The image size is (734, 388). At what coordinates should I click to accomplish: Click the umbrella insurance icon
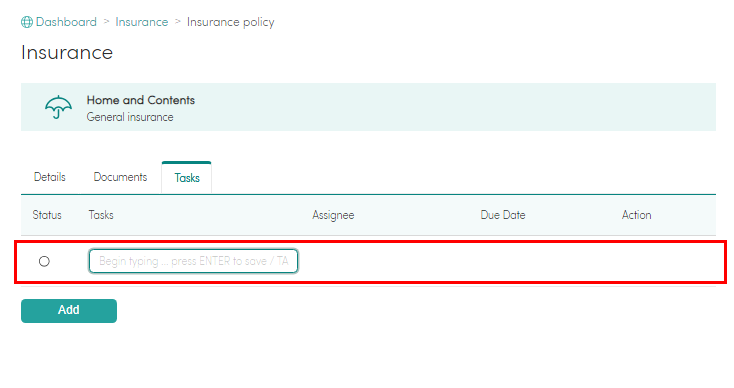(58, 107)
